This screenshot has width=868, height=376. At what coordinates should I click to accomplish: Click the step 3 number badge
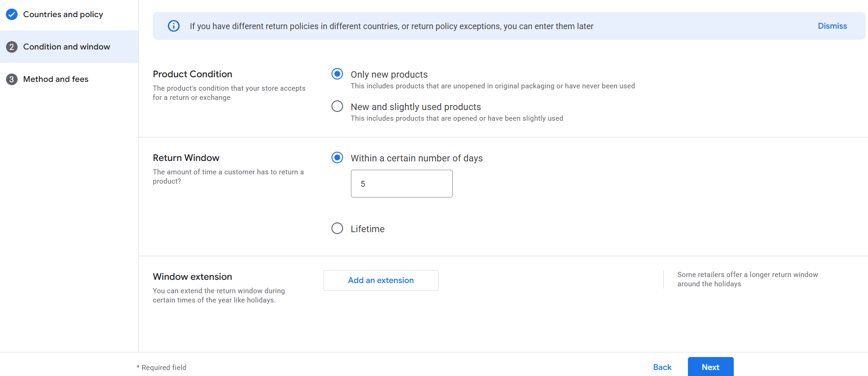[12, 79]
